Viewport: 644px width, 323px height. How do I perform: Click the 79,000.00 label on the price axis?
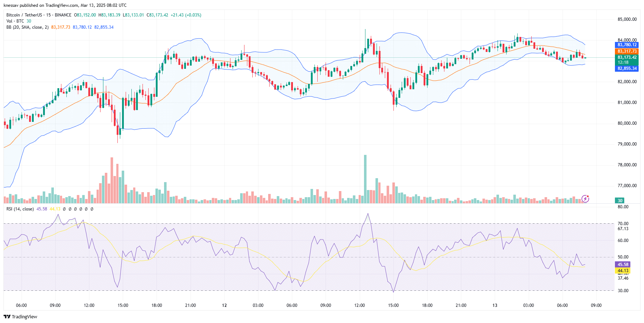pos(627,144)
